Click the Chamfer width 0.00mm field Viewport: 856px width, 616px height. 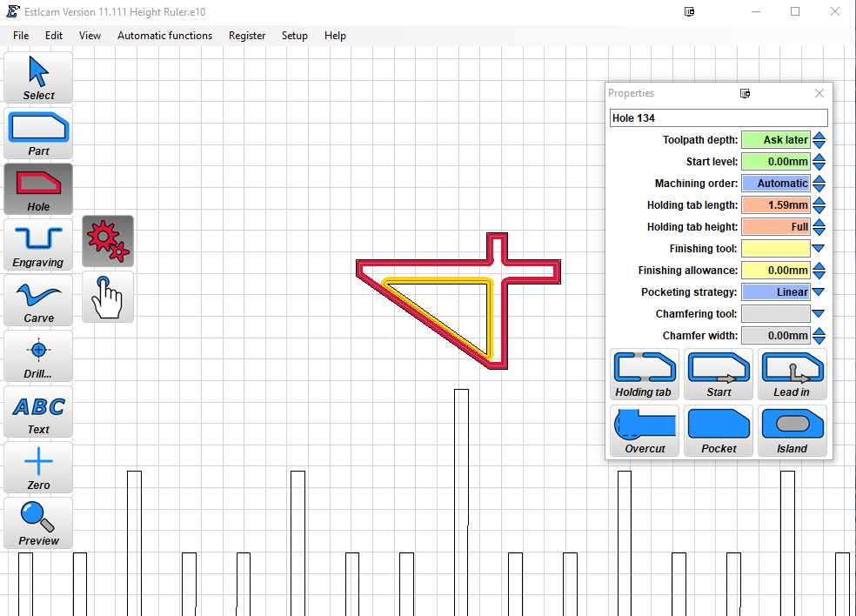(x=776, y=336)
